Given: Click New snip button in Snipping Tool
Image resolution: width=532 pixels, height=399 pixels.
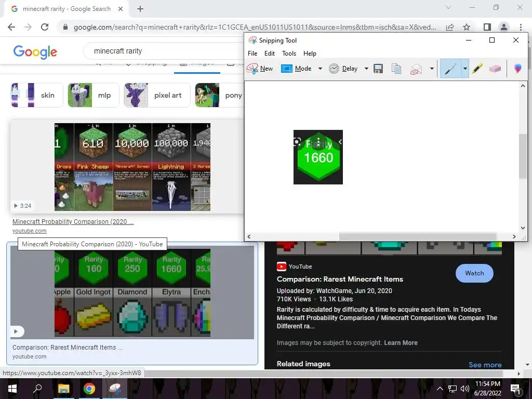Looking at the screenshot, I should tap(260, 69).
